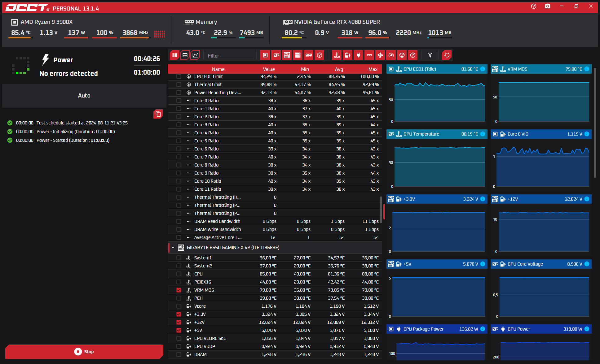Collapse the GIGABYTE B550 GAMING X V2 section

[173, 248]
